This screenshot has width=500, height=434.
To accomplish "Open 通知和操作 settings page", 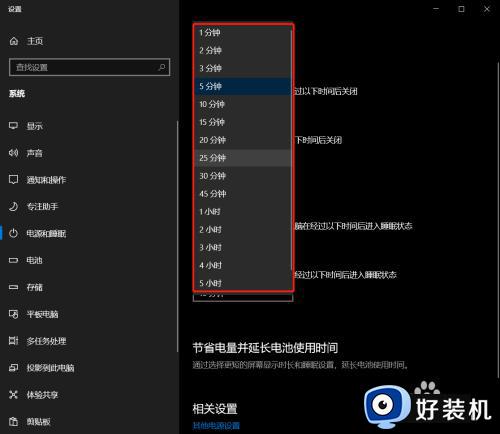I will tap(46, 180).
